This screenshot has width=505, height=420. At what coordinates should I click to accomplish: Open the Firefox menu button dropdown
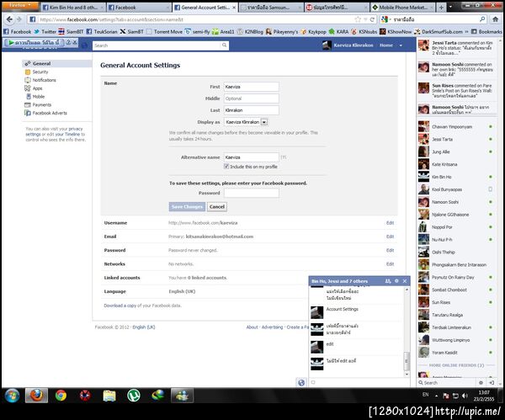pos(20,5)
